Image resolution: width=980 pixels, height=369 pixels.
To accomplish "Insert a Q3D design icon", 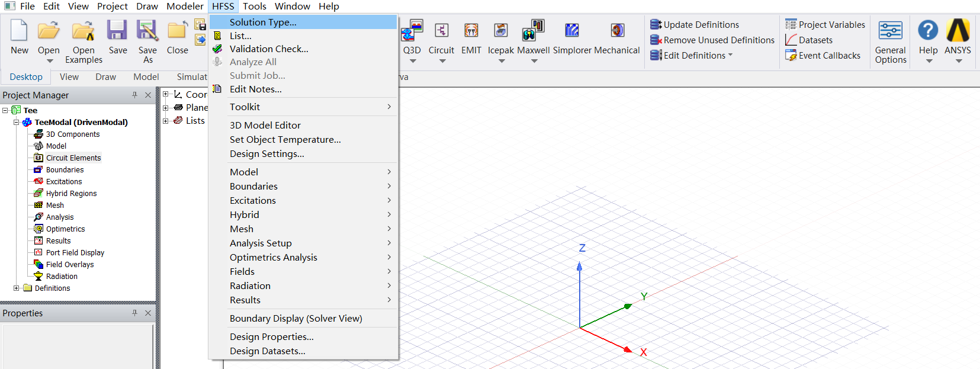I will pos(412,31).
